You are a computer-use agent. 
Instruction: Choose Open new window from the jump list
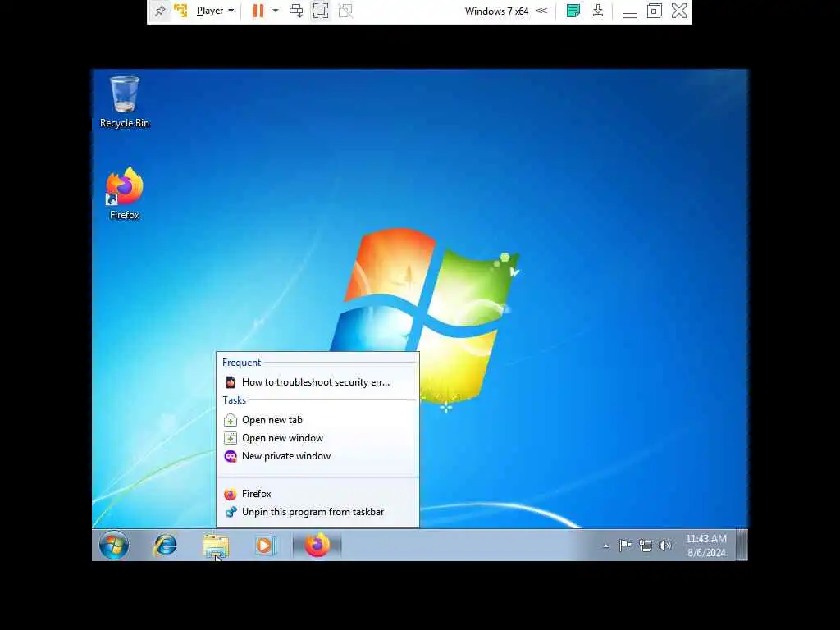(317, 438)
